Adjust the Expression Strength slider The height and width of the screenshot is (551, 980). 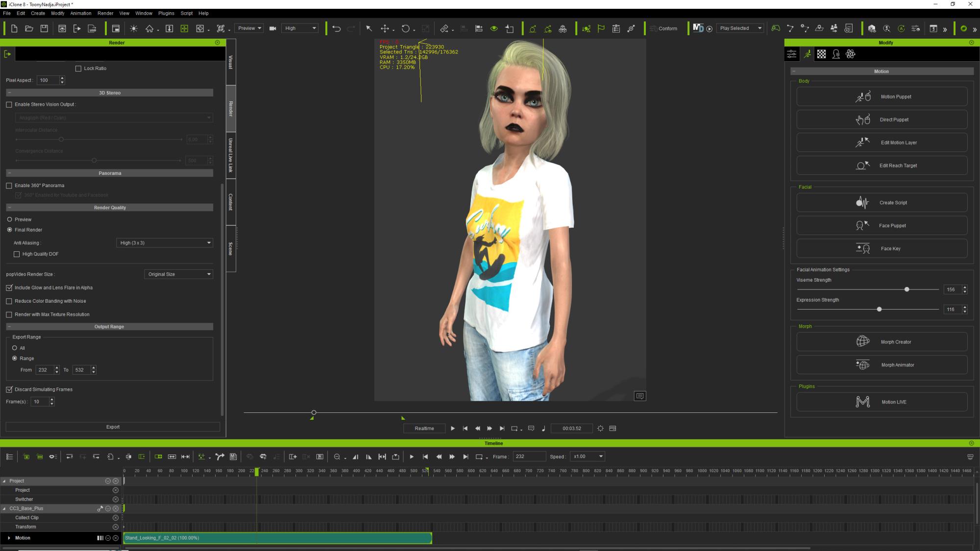coord(879,310)
